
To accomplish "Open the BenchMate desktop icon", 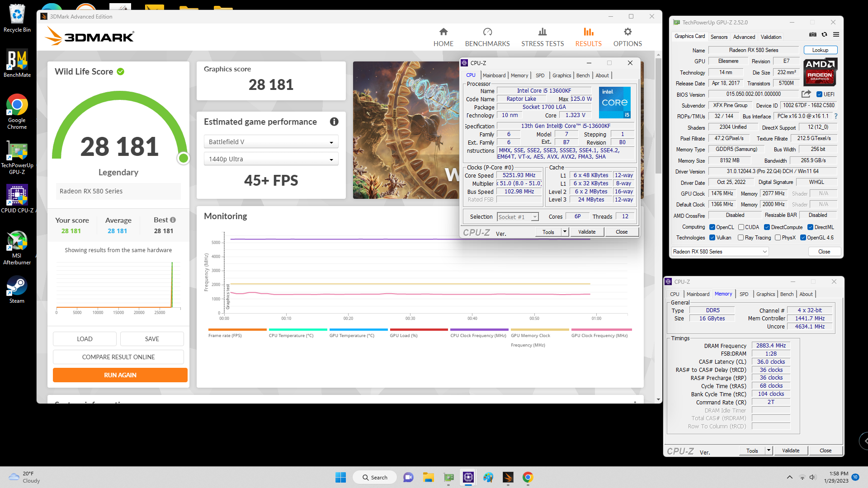I will (x=17, y=64).
